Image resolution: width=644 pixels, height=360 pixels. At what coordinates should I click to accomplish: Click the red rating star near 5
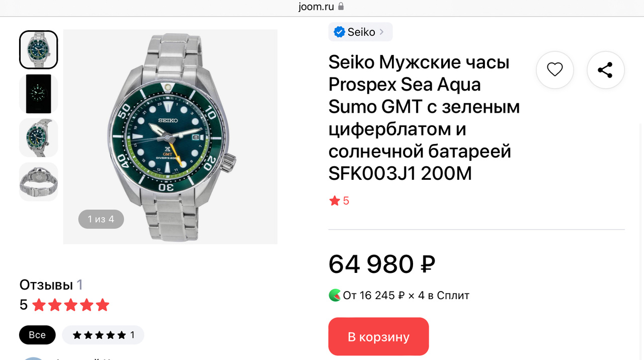335,201
